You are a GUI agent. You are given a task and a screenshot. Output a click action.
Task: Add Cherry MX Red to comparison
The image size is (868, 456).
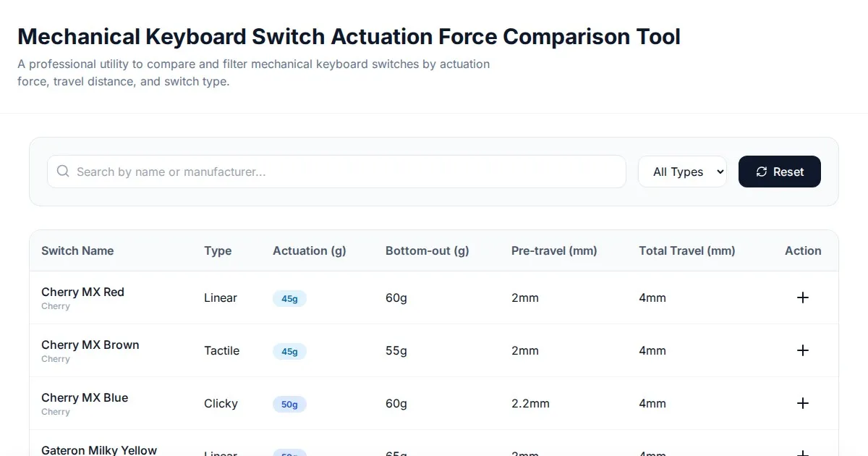(802, 297)
